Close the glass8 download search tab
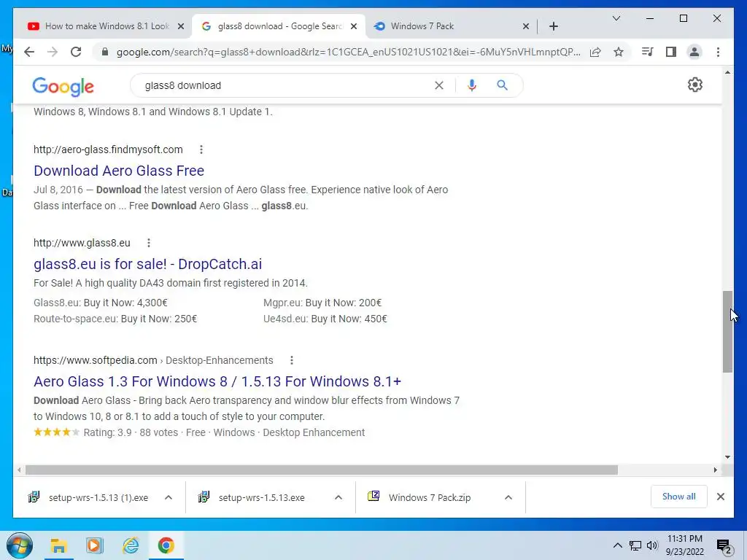The image size is (747, 560). [354, 27]
